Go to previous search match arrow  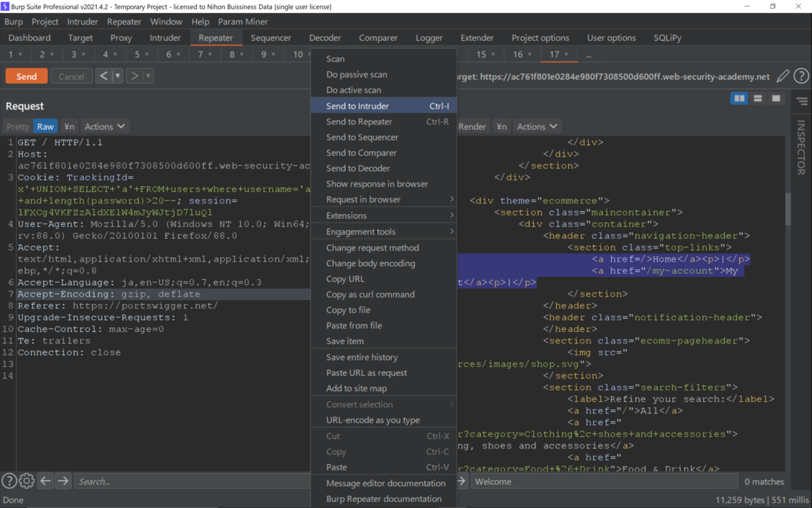[x=45, y=481]
